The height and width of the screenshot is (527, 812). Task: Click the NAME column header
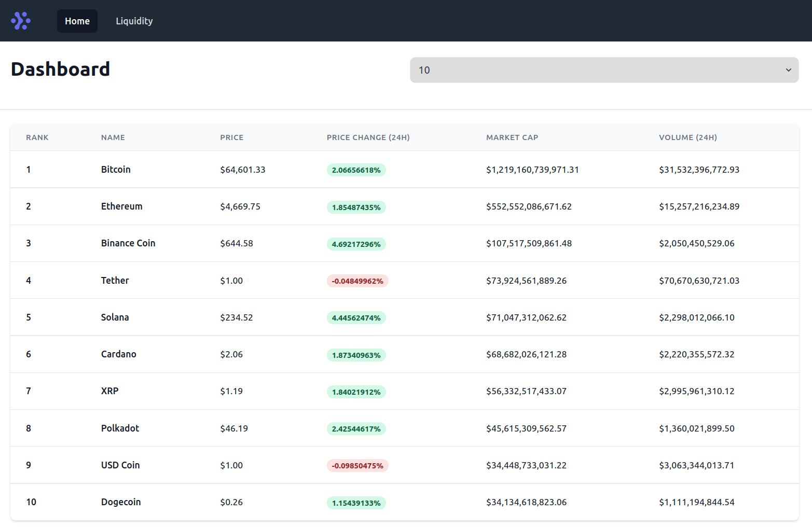pyautogui.click(x=113, y=137)
